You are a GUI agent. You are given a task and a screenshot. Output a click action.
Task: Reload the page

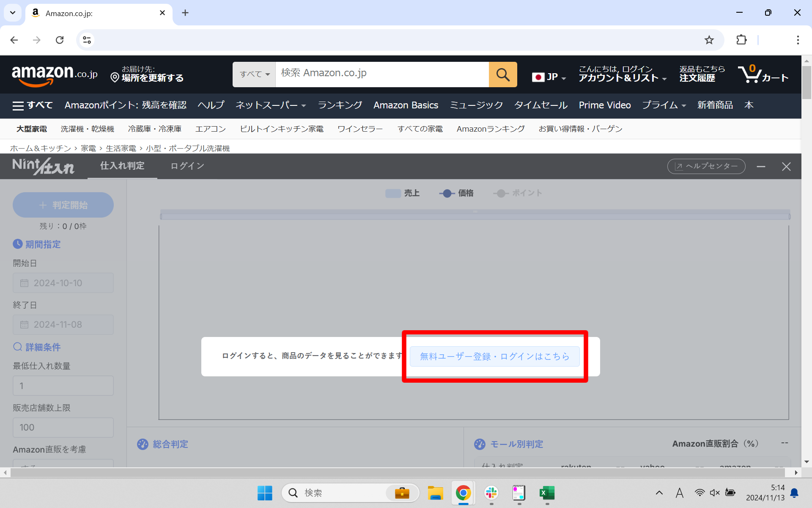point(60,40)
